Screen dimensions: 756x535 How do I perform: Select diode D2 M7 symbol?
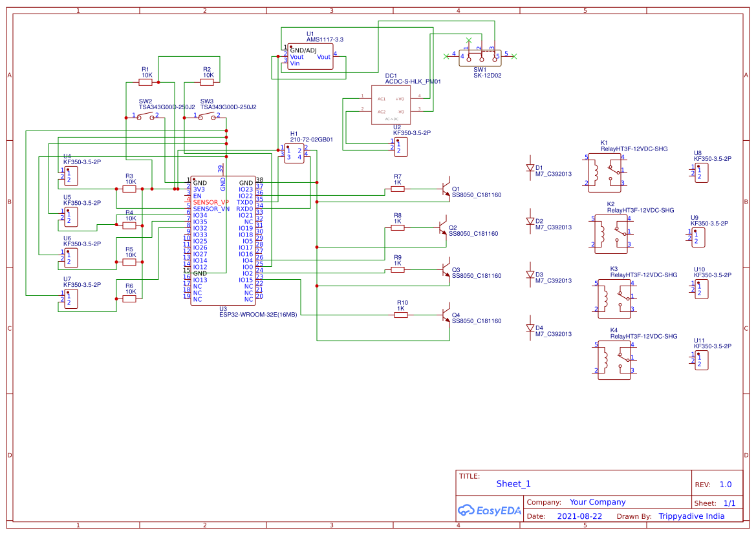pos(530,222)
